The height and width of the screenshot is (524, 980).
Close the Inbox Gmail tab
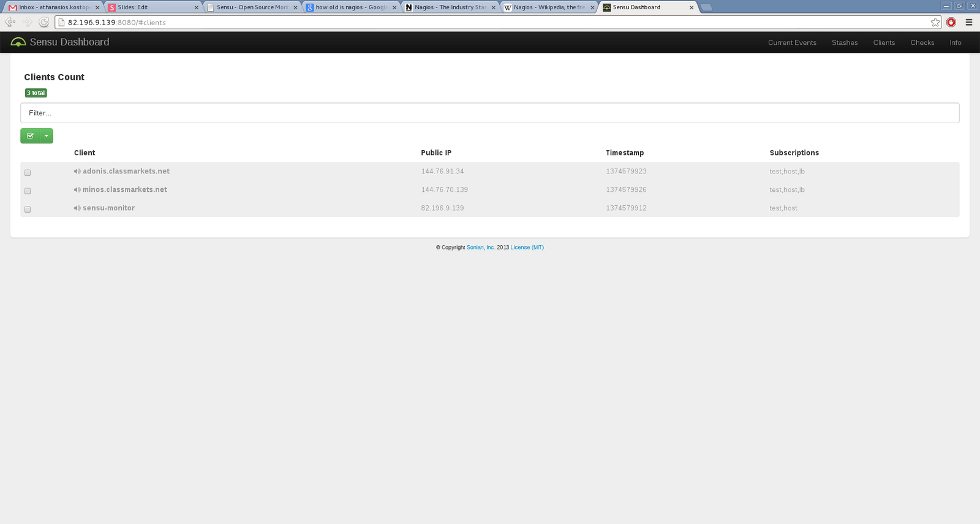pyautogui.click(x=97, y=7)
